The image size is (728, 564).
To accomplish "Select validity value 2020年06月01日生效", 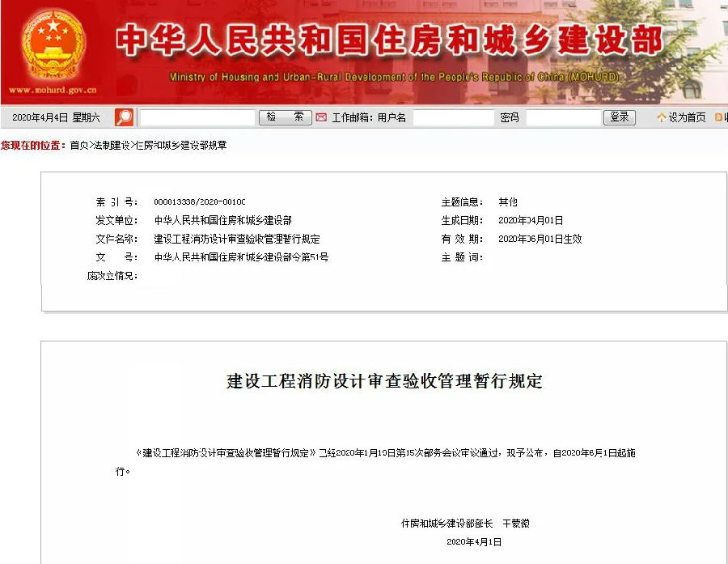I will pyautogui.click(x=540, y=239).
